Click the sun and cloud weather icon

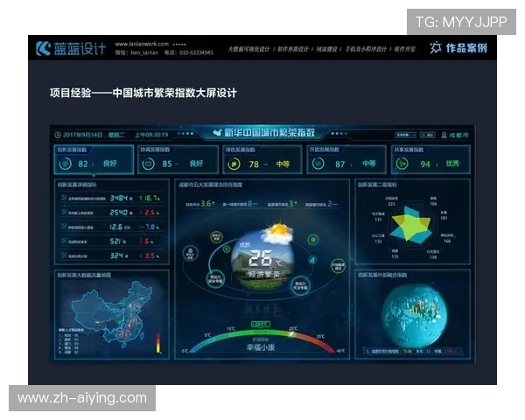(x=277, y=233)
